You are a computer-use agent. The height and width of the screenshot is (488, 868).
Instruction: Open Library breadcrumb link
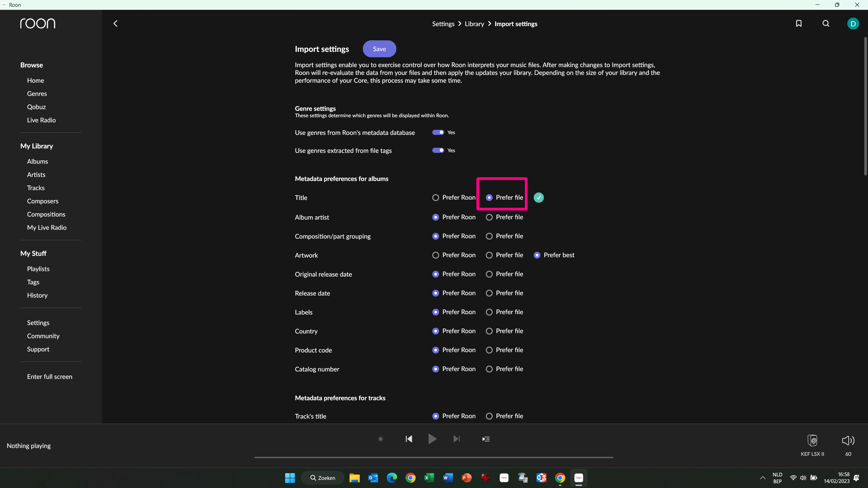tap(474, 24)
